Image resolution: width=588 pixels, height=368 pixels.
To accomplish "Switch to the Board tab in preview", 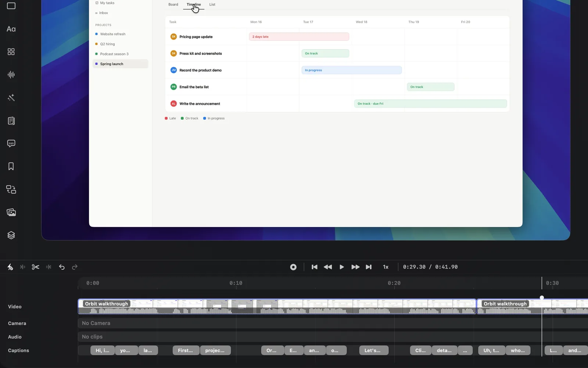I will click(x=173, y=4).
